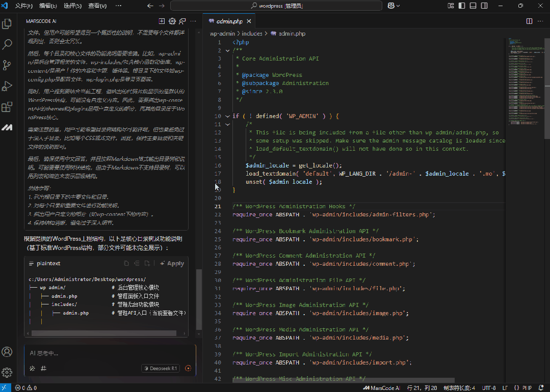
Task: Go back using the left arrow
Action: pos(150,6)
